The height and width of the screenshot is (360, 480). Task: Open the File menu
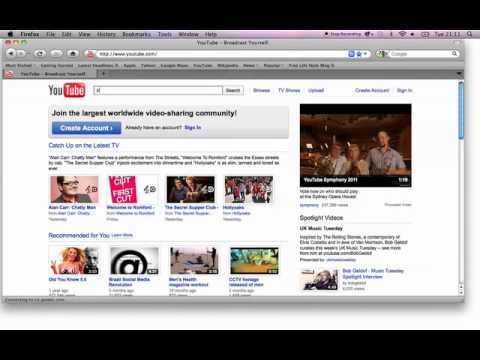point(51,34)
